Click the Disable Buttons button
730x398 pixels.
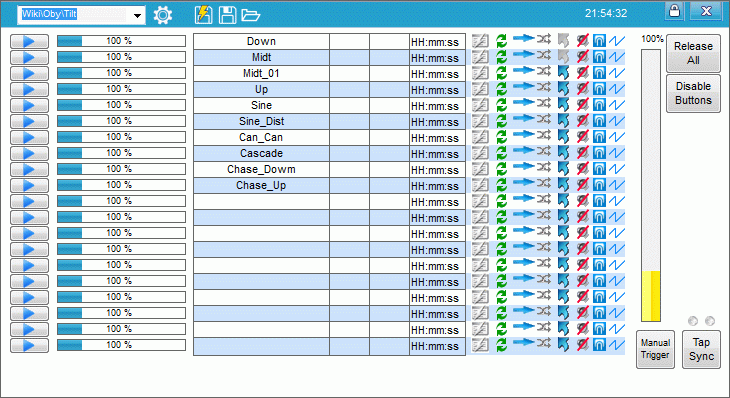point(693,93)
